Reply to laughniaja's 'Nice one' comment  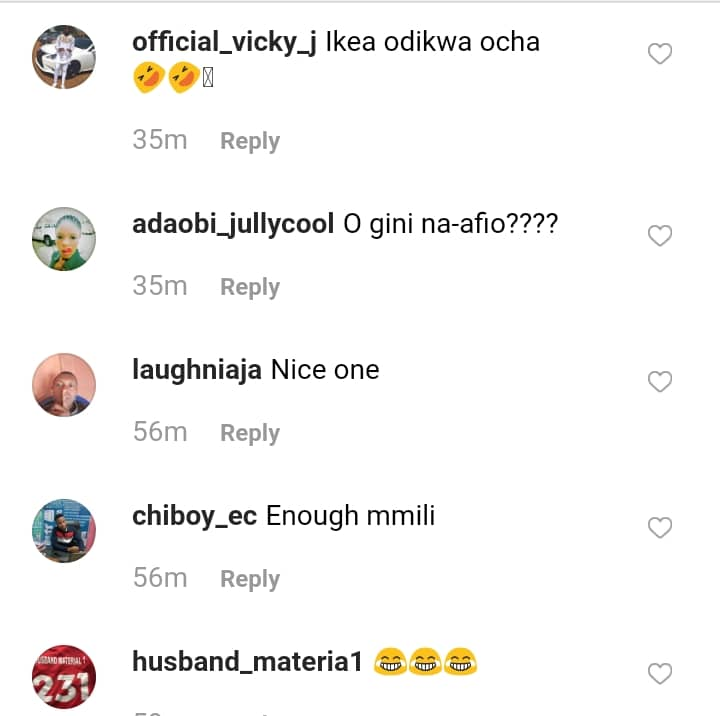(250, 433)
